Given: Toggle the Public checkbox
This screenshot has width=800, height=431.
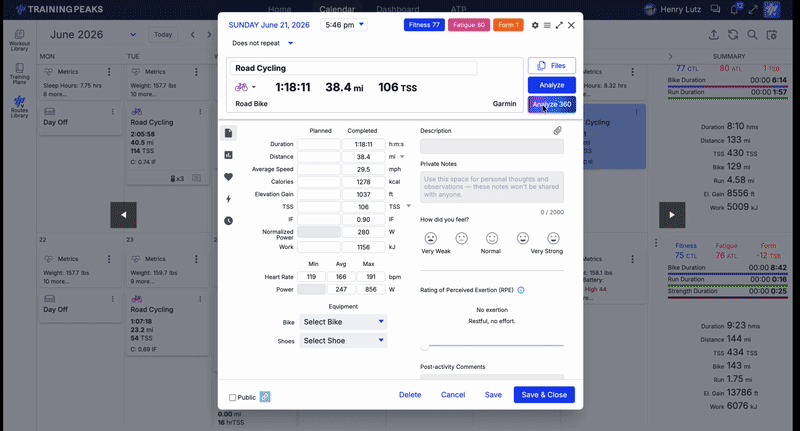Looking at the screenshot, I should tap(233, 397).
